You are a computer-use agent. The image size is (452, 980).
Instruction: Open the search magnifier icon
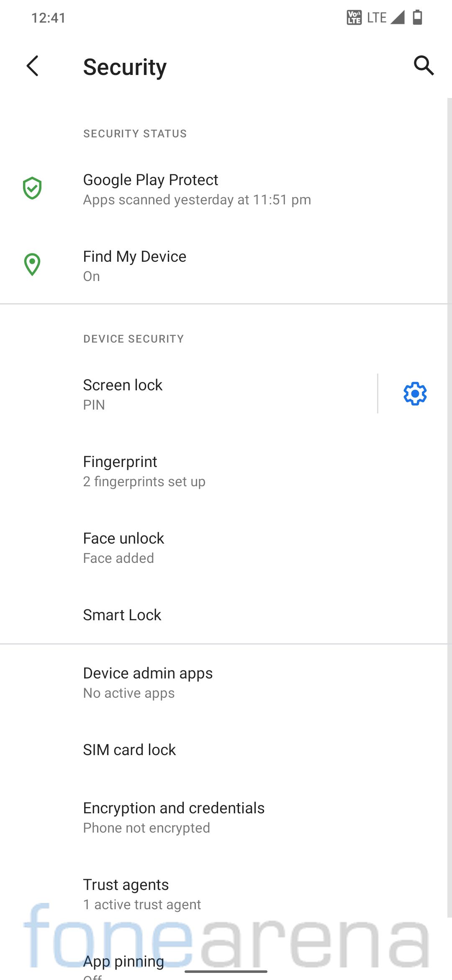pyautogui.click(x=424, y=66)
